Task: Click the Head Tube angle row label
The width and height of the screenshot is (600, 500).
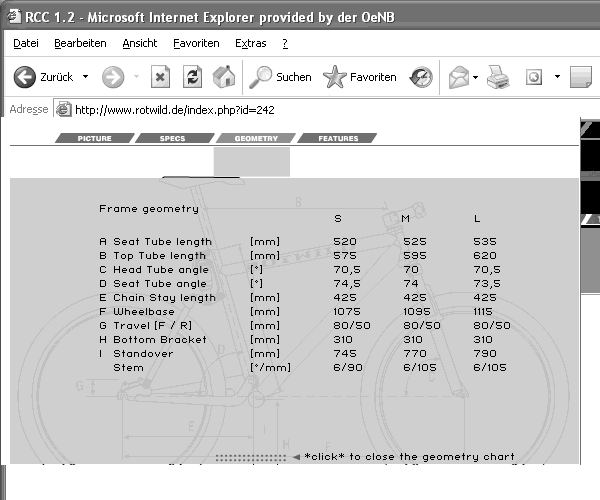Action: (x=161, y=270)
